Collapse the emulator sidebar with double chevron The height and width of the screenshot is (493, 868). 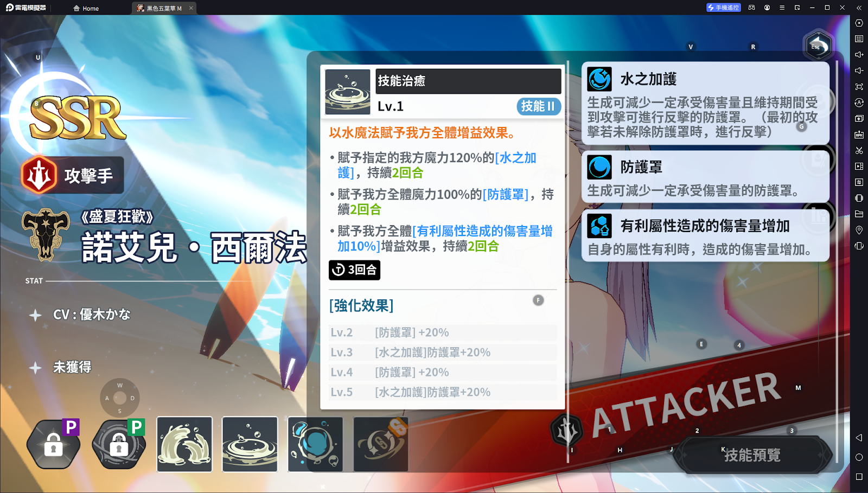pos(859,8)
